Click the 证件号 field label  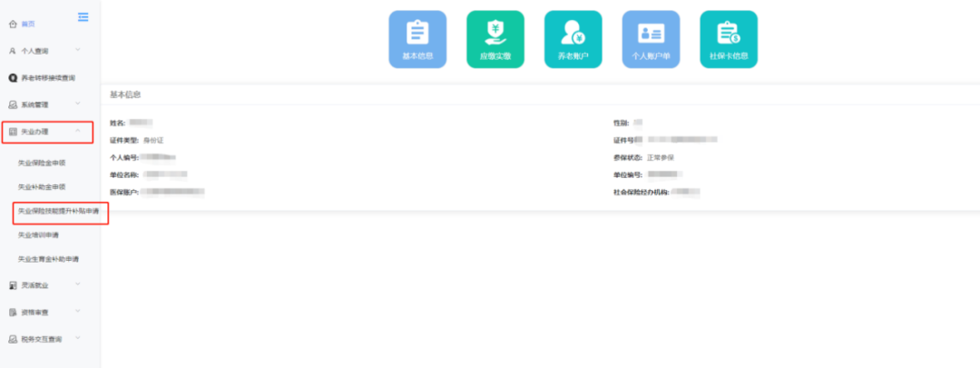624,140
